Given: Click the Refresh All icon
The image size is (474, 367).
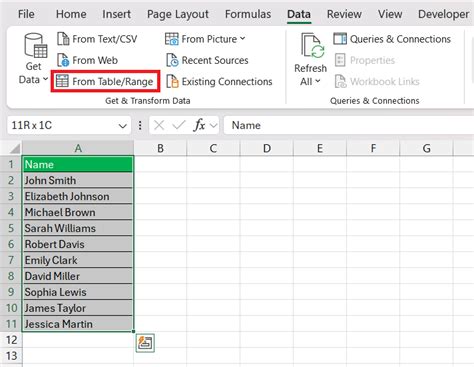Looking at the screenshot, I should point(313,46).
